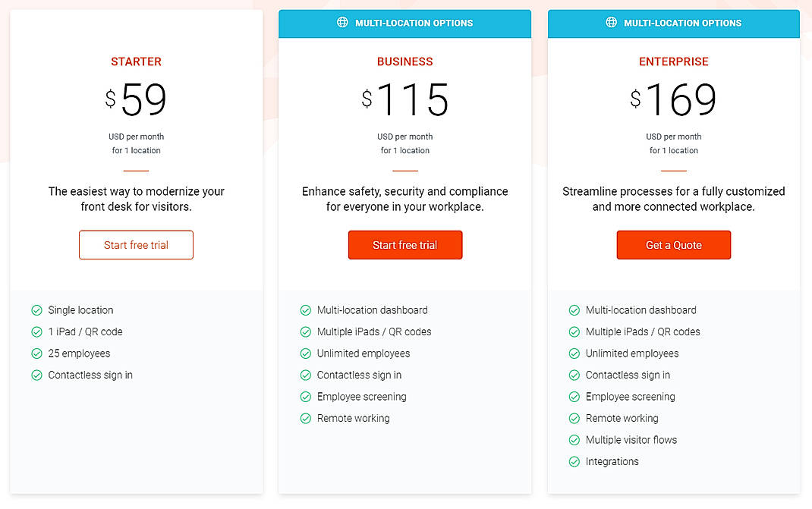Image resolution: width=812 pixels, height=509 pixels.
Task: Click the checkmark beside Multiple iPads / QR codes under Business
Action: tap(306, 331)
